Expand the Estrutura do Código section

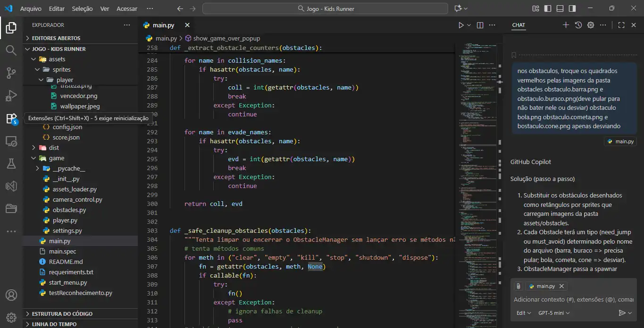click(x=62, y=314)
